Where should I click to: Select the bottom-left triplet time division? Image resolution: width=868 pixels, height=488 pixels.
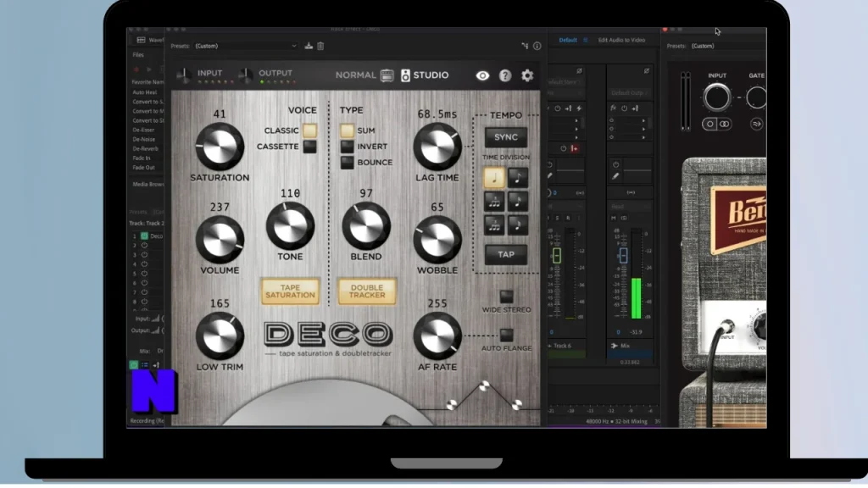(x=494, y=225)
